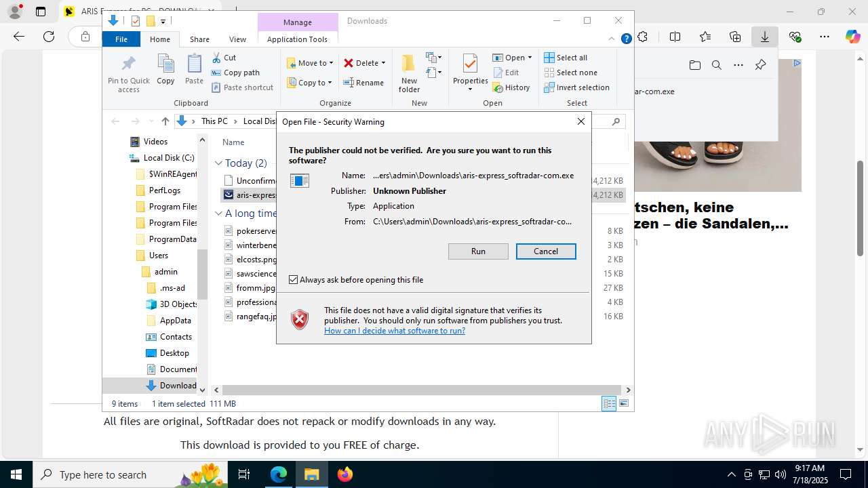Select elcosts.png file in list
868x488 pixels.
click(256, 260)
